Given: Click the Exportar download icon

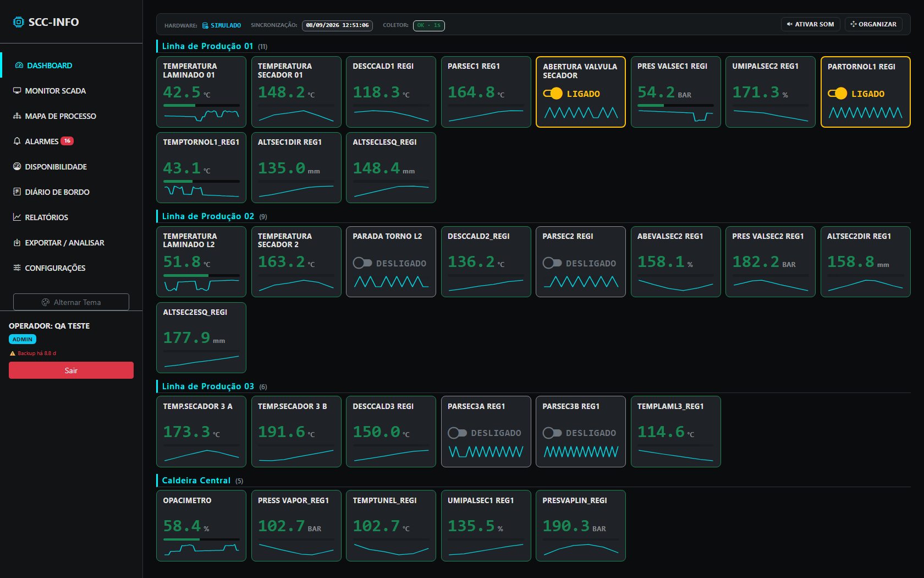Looking at the screenshot, I should [17, 242].
